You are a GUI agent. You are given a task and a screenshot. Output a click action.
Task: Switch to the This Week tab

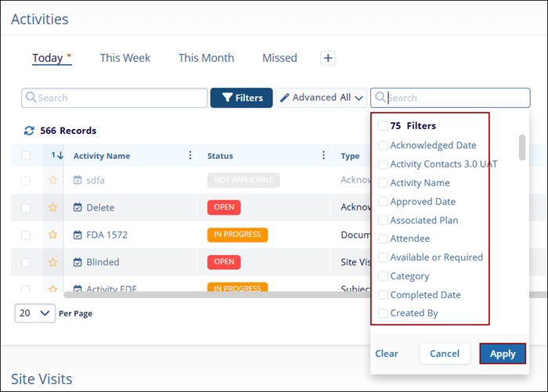125,58
